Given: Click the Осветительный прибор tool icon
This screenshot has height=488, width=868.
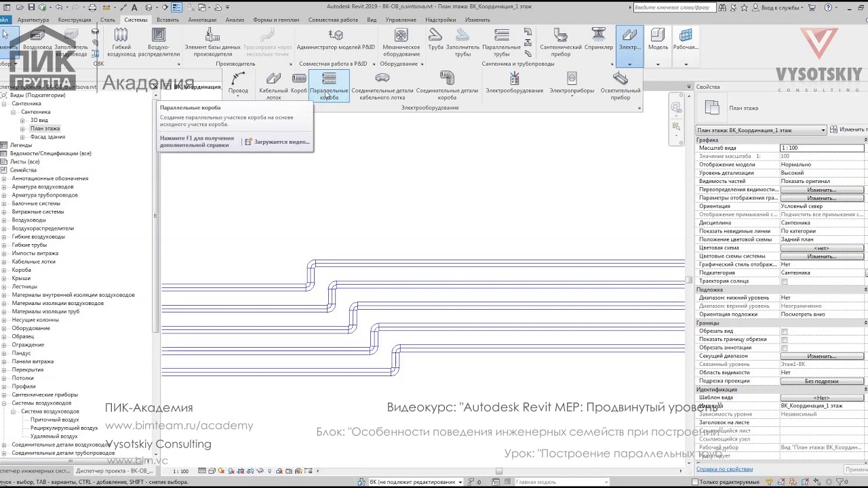Looking at the screenshot, I should 620,86.
